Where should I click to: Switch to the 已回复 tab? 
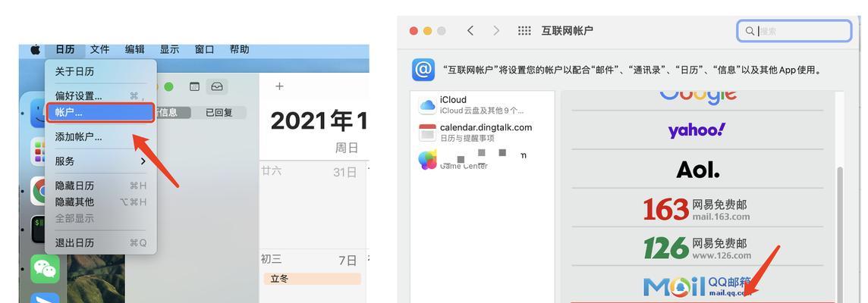[x=219, y=113]
